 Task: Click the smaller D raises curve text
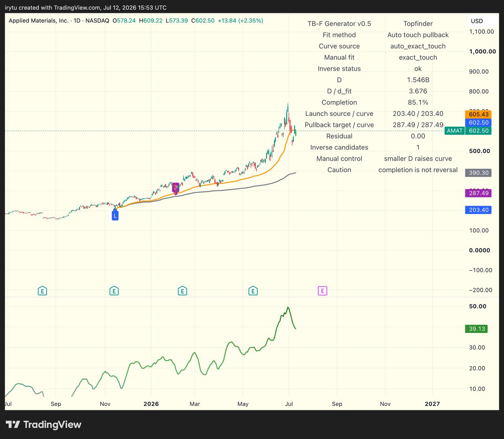418,159
